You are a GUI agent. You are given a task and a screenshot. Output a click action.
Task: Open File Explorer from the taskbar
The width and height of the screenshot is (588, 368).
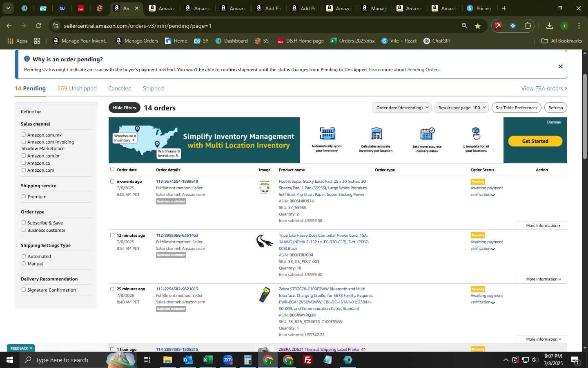click(168, 360)
